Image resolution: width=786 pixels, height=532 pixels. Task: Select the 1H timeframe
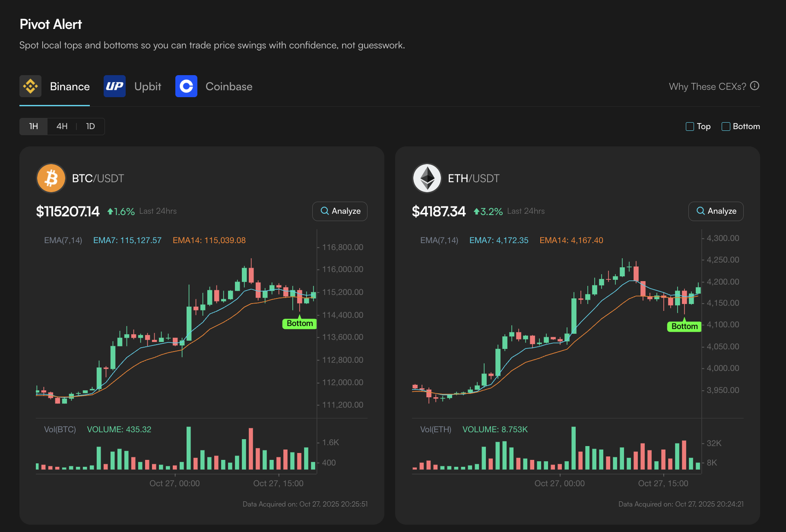33,127
